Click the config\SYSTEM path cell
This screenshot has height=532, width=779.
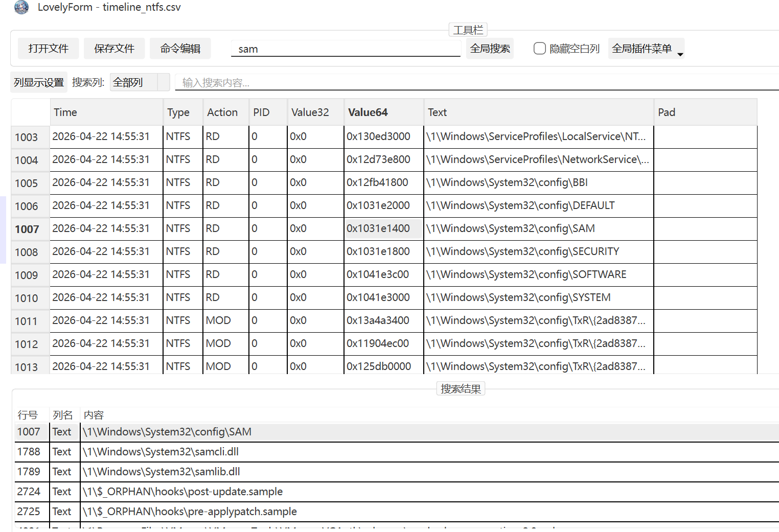click(539, 297)
